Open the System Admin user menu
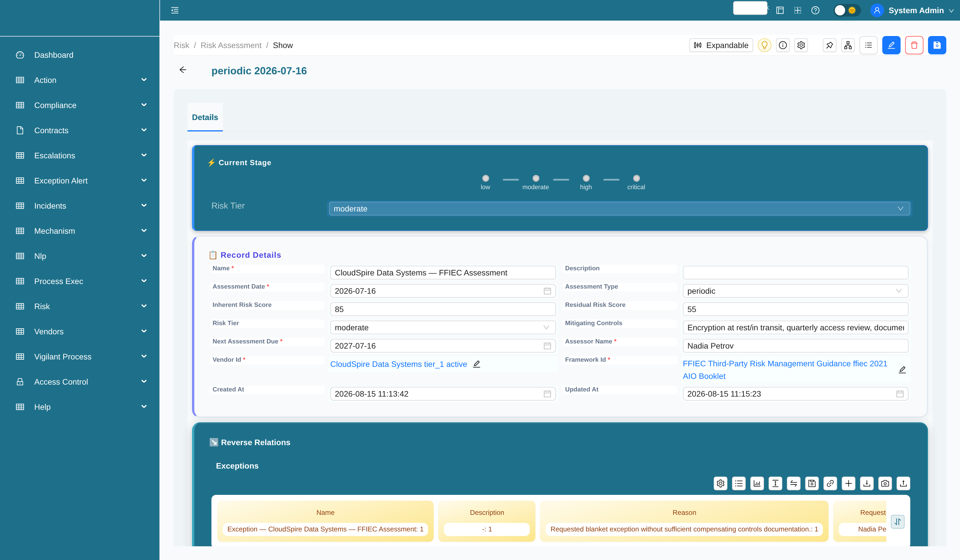This screenshot has width=960, height=560. pyautogui.click(x=912, y=10)
